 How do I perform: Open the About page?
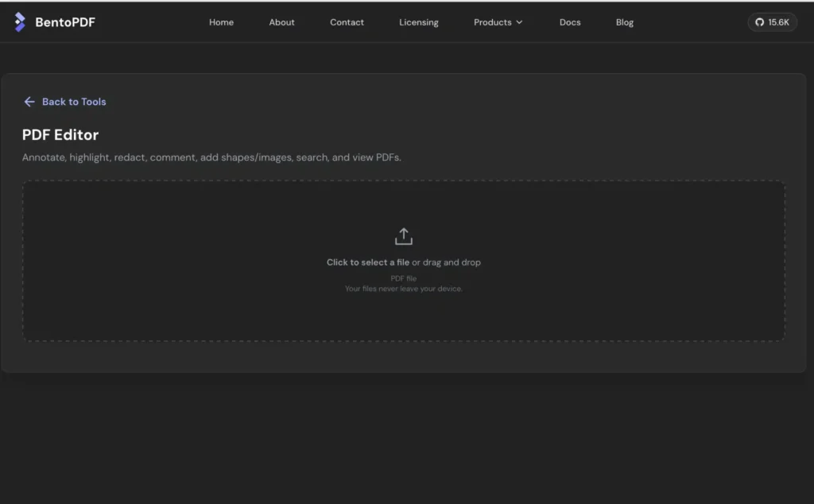[x=281, y=22]
